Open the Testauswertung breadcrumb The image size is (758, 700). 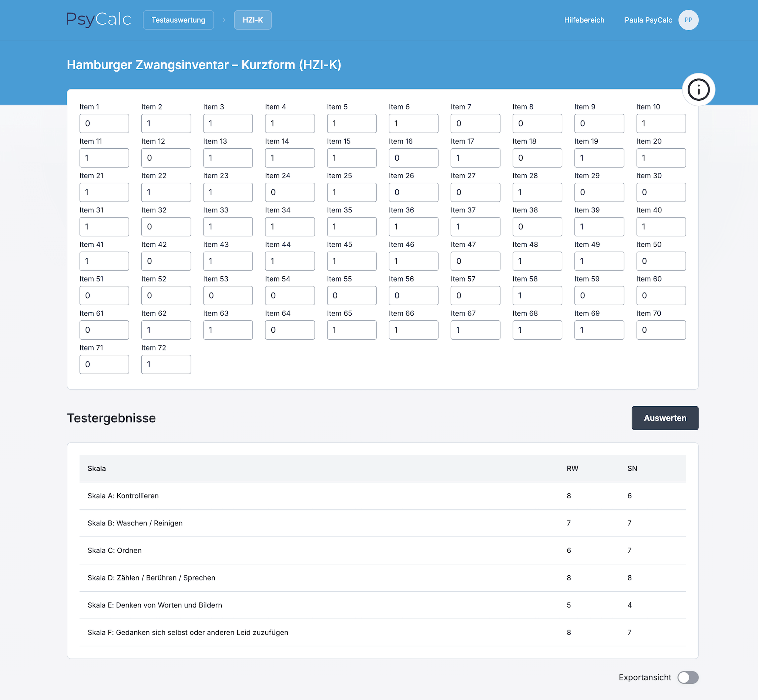pyautogui.click(x=178, y=20)
